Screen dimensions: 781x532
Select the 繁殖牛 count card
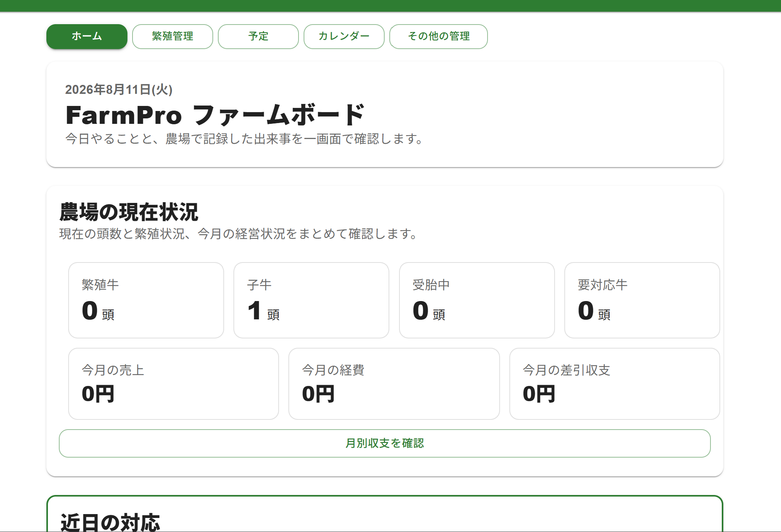[146, 300]
